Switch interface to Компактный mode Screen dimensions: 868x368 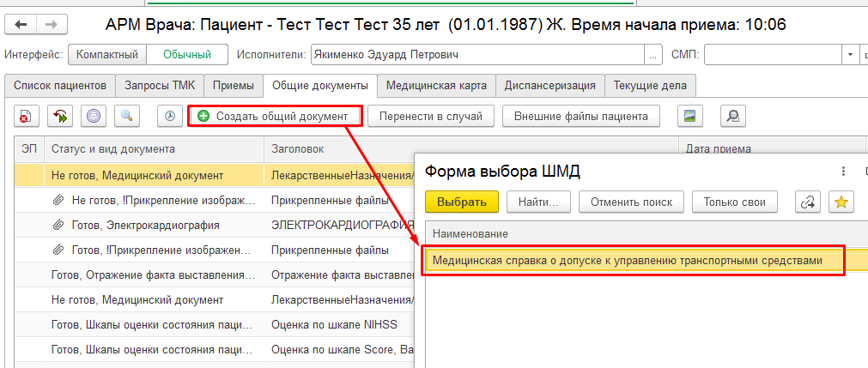tap(107, 55)
